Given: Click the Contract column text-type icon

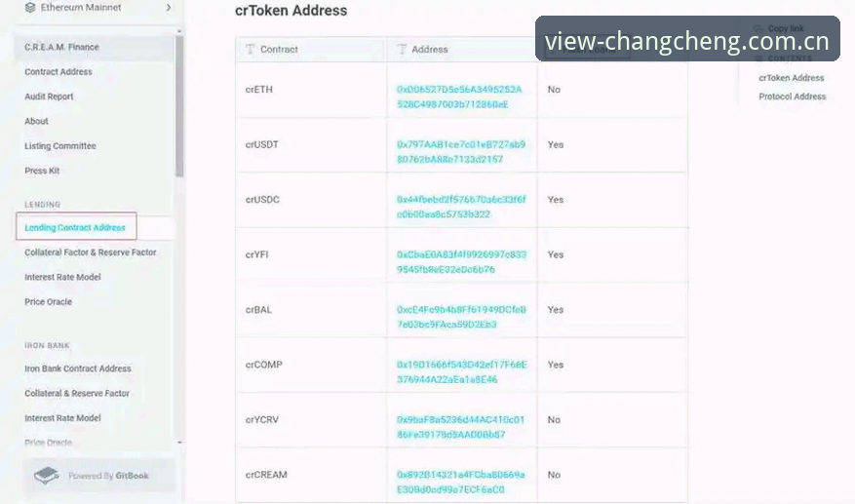Looking at the screenshot, I should point(250,49).
